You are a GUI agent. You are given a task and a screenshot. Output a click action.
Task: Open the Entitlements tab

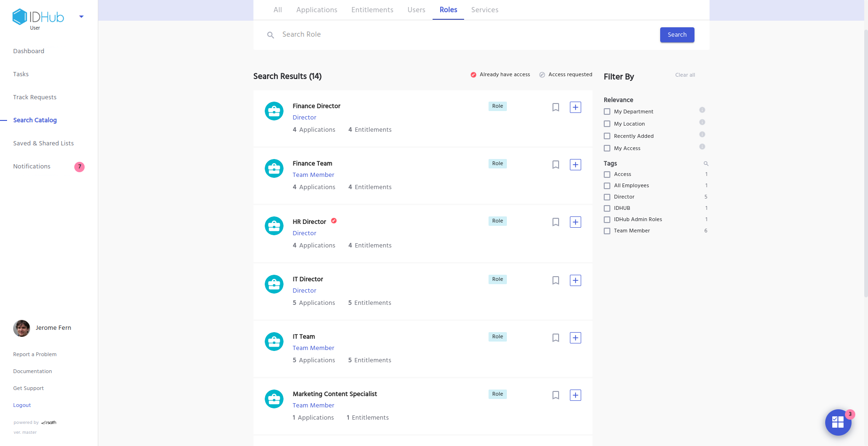372,10
